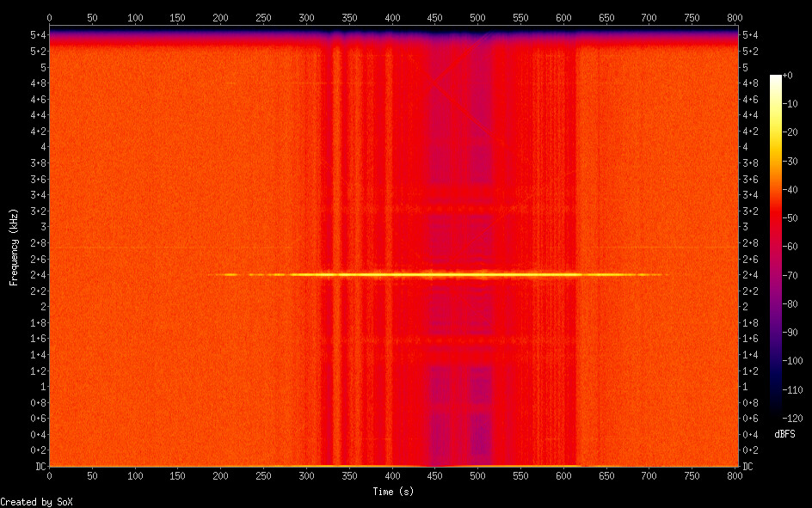The image size is (812, 508).
Task: Click the 4 kHz label on the right axis
Action: click(745, 147)
